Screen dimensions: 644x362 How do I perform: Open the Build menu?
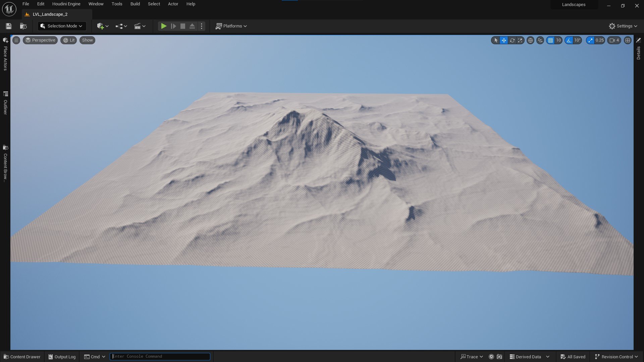(x=135, y=4)
